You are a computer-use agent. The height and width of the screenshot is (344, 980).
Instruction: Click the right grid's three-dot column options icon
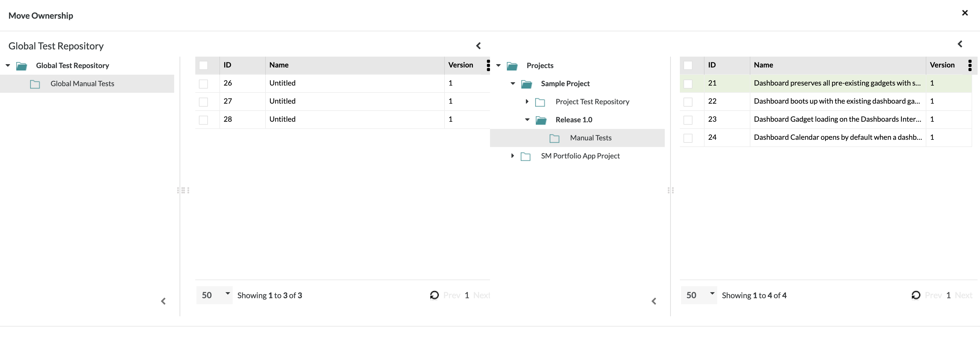[x=970, y=65]
